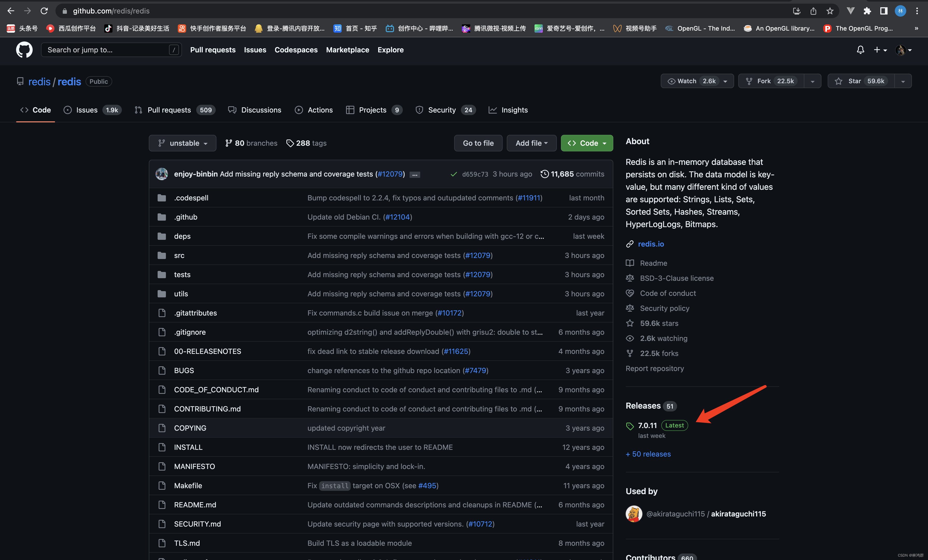Screen dimensions: 928x560
Task: Open the Code of conduct sidebar link
Action: pyautogui.click(x=668, y=293)
